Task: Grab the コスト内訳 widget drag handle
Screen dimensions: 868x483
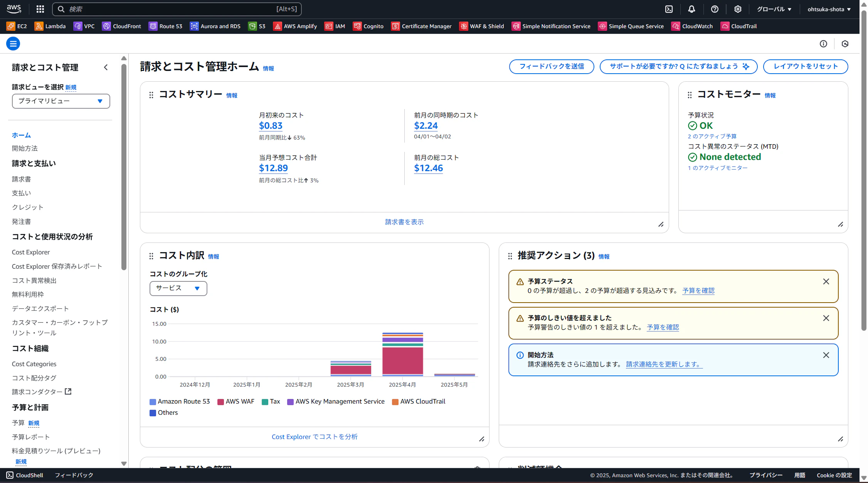Action: pos(151,256)
